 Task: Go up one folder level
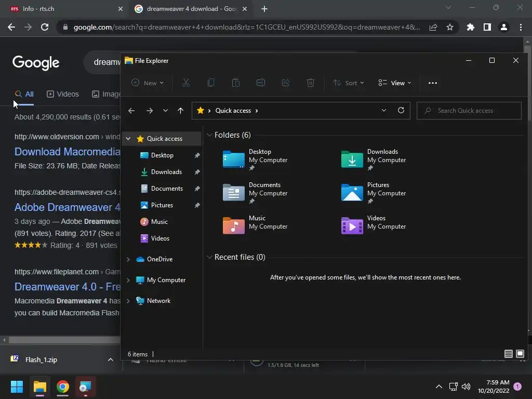click(180, 111)
